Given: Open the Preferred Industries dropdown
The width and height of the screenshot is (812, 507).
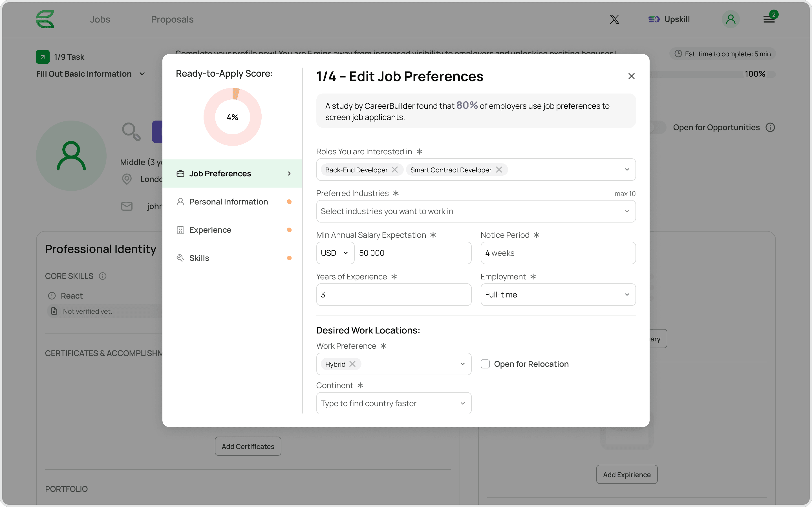Looking at the screenshot, I should tap(475, 211).
